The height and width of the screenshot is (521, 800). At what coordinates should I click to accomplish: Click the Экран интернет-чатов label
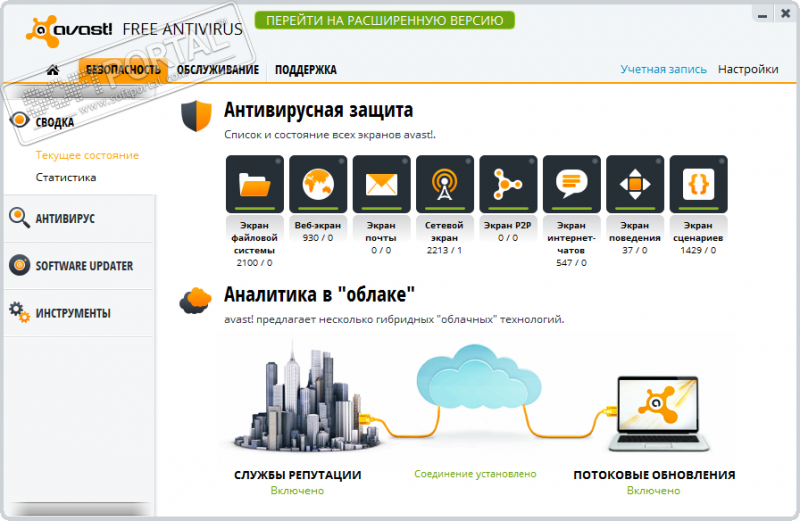[x=571, y=238]
